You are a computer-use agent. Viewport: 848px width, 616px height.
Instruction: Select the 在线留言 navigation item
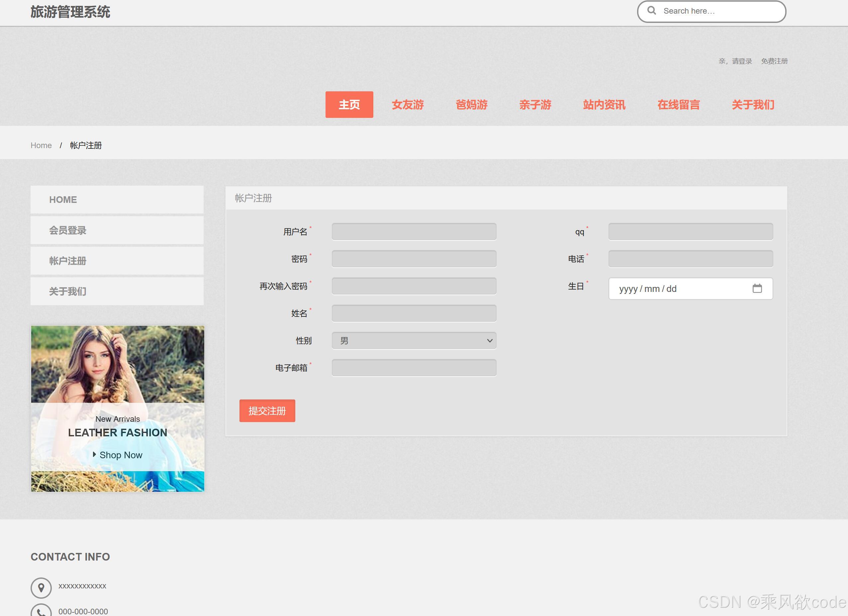(678, 105)
